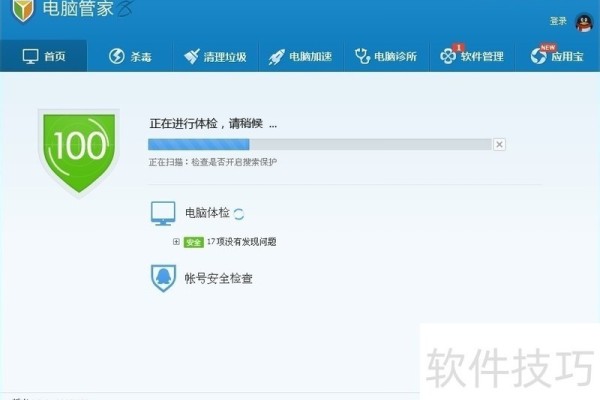Open the 软件管理 software tab
The image size is (600, 400).
click(472, 56)
